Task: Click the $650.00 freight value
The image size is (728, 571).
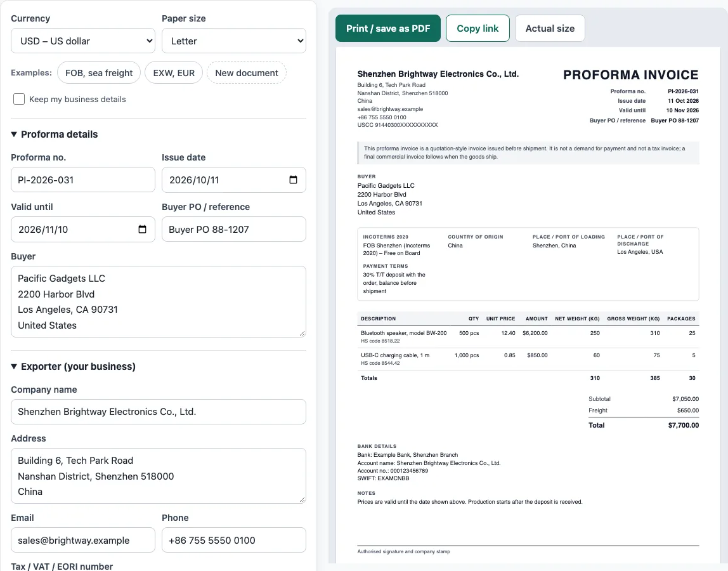Action: [x=687, y=410]
